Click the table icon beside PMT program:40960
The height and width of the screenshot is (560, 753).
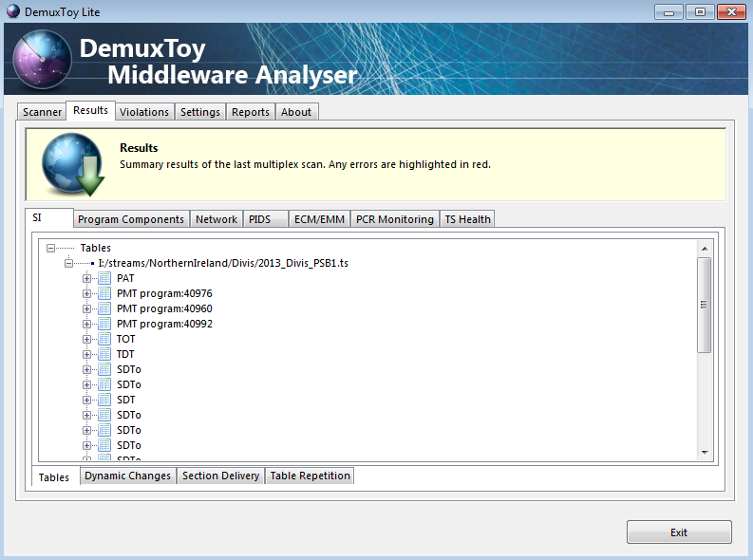104,308
